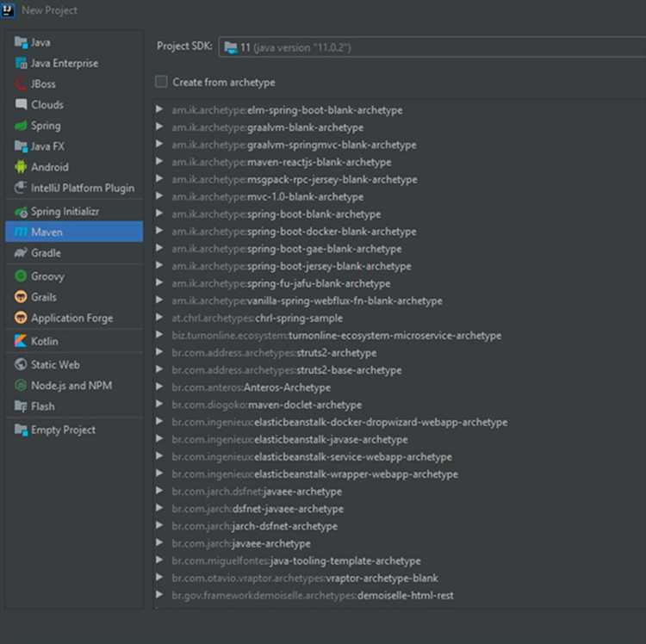Image resolution: width=646 pixels, height=644 pixels.
Task: Select dsfnet-javaee-archetype entry
Action: [258, 509]
